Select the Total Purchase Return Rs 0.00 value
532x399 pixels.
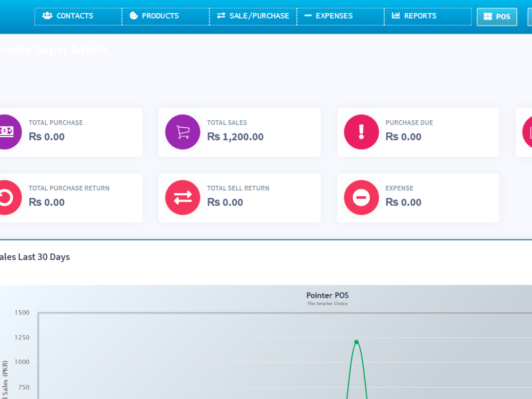coord(46,202)
